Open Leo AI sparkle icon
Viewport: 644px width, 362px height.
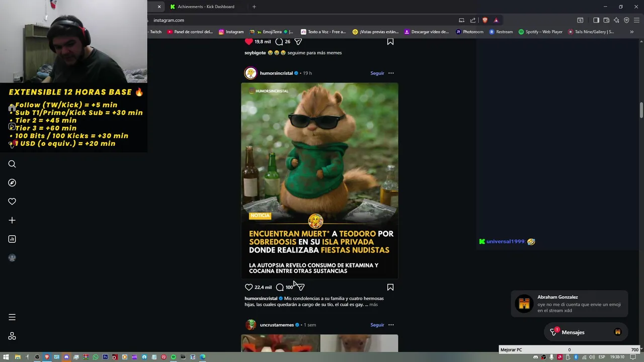click(x=616, y=20)
